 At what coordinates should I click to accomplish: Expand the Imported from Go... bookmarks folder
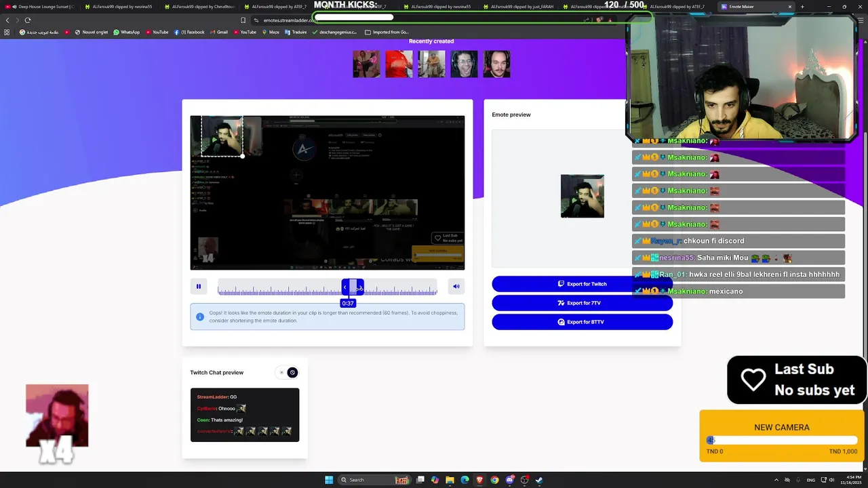[387, 32]
